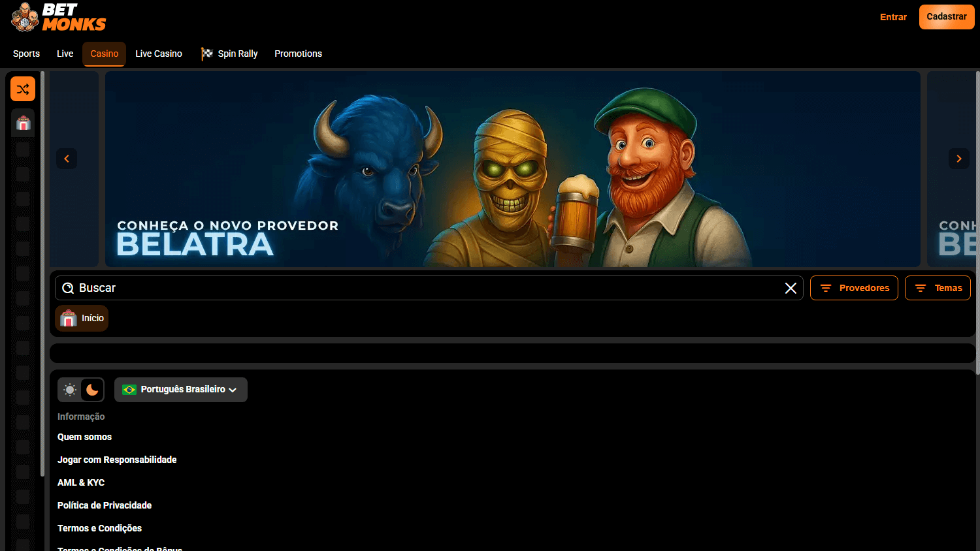Enable dark mode with the moon toggle

(x=91, y=389)
